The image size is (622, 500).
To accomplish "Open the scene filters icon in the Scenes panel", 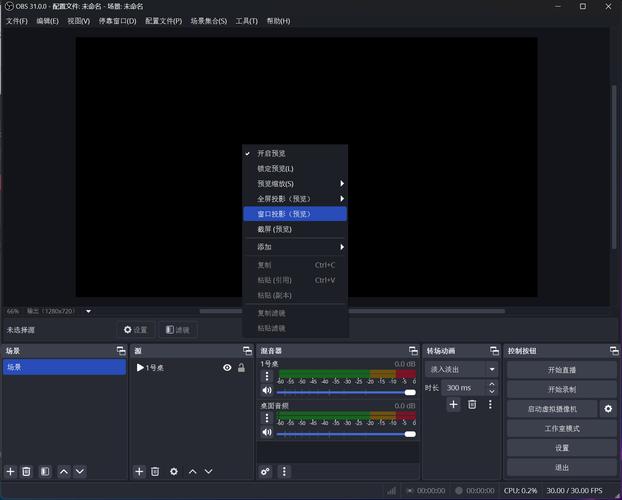I will 45,471.
